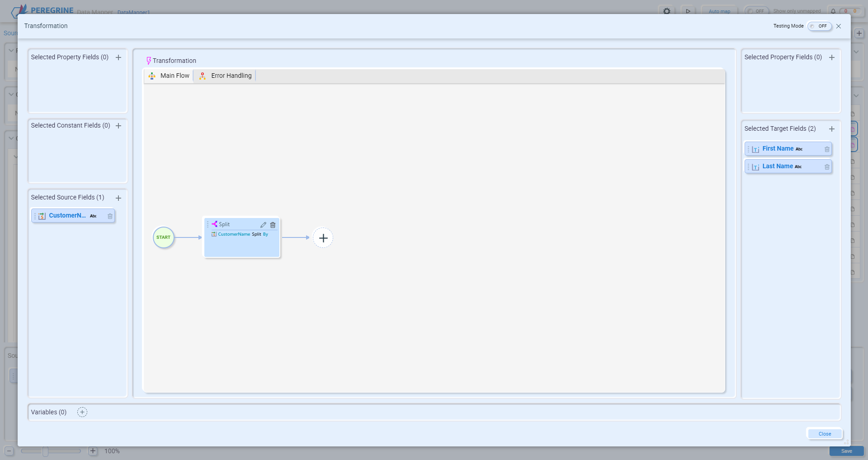Click zoom out minus in Data Mapper

coord(9,451)
